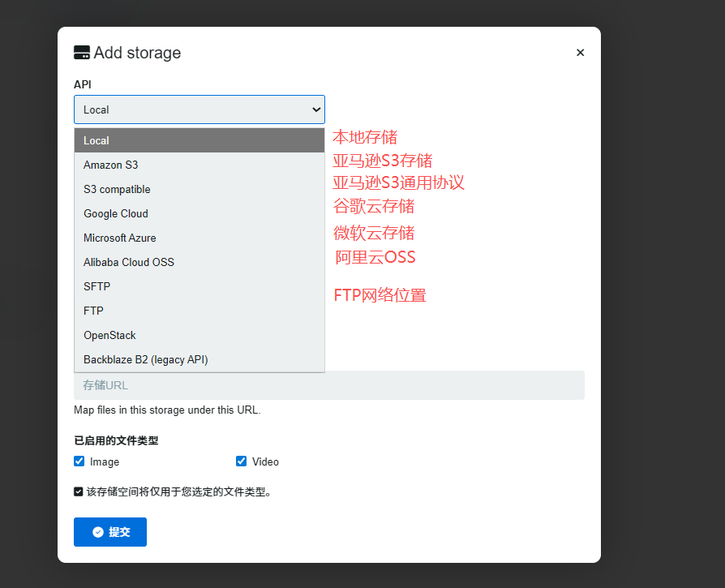Toggle the Video file type checkbox

pyautogui.click(x=241, y=461)
